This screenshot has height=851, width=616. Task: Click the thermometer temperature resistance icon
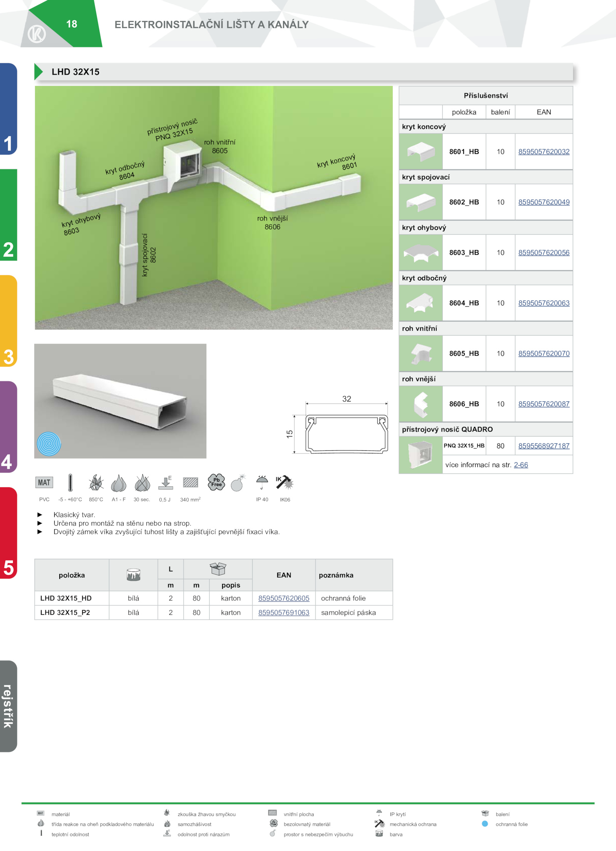pyautogui.click(x=70, y=482)
